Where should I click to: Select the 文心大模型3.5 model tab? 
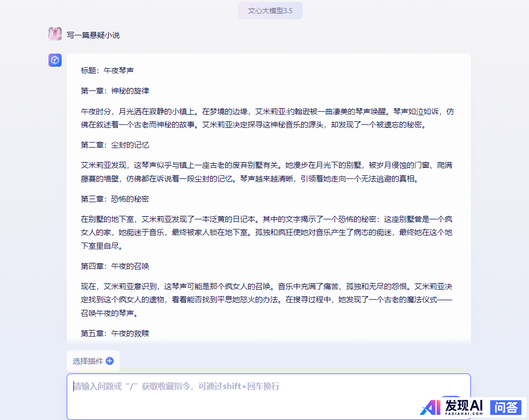coord(270,11)
